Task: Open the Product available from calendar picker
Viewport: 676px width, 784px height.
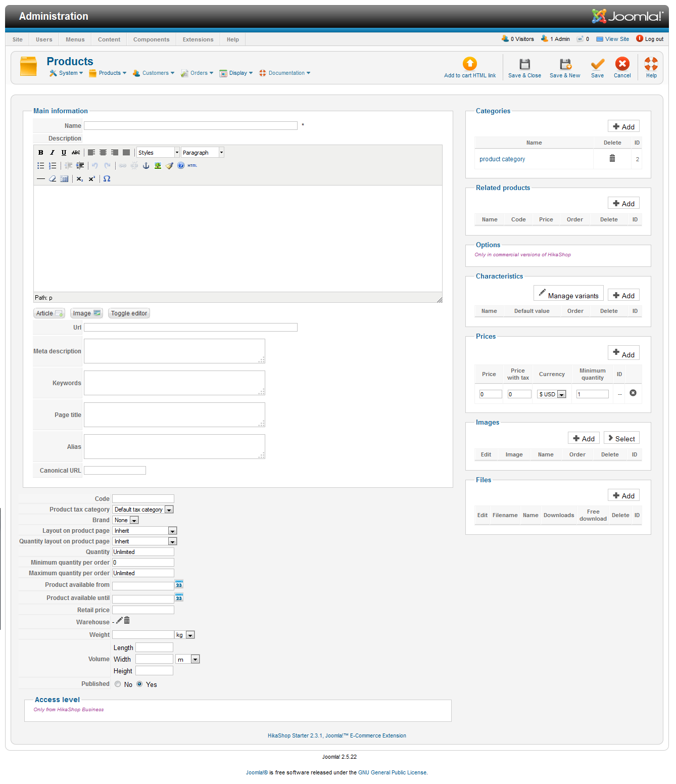Action: pyautogui.click(x=179, y=584)
